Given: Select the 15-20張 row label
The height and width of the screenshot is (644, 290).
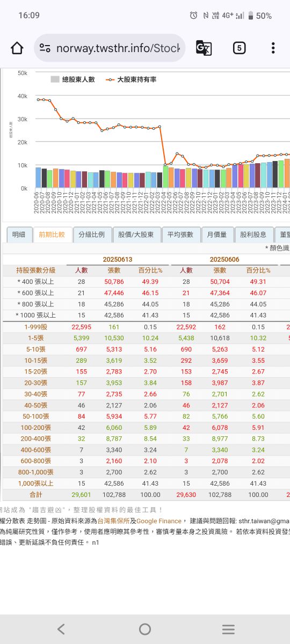Looking at the screenshot, I should [35, 371].
